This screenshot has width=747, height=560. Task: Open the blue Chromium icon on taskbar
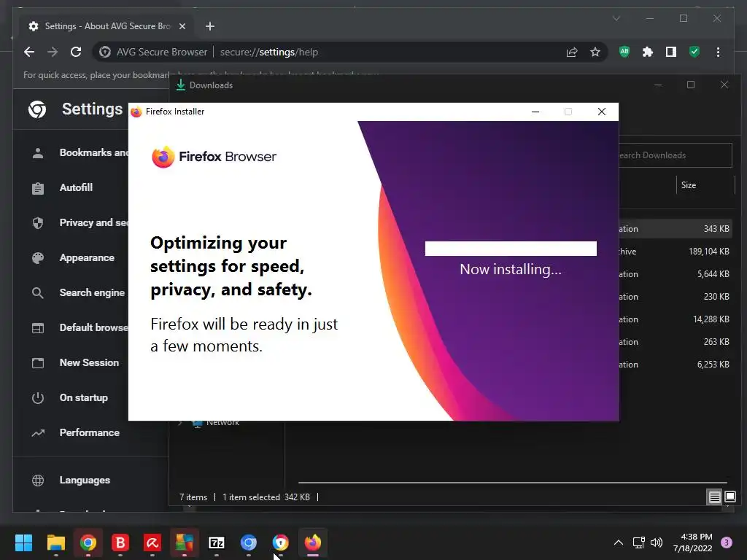click(248, 542)
